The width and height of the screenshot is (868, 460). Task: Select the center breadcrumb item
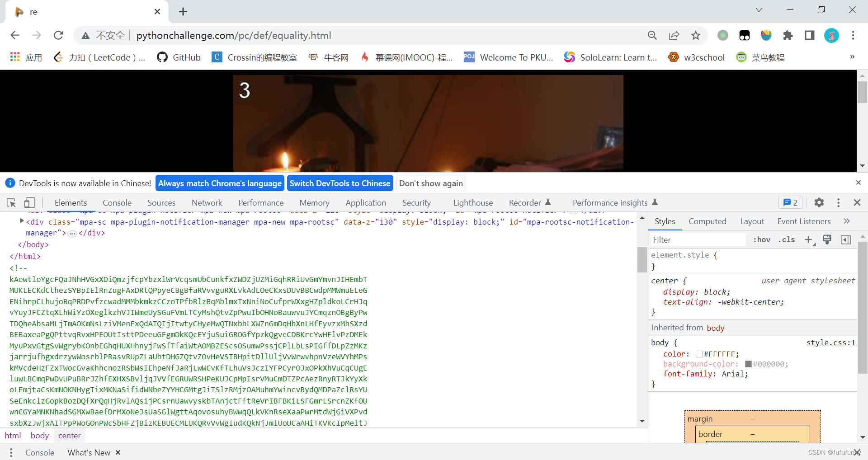(69, 435)
